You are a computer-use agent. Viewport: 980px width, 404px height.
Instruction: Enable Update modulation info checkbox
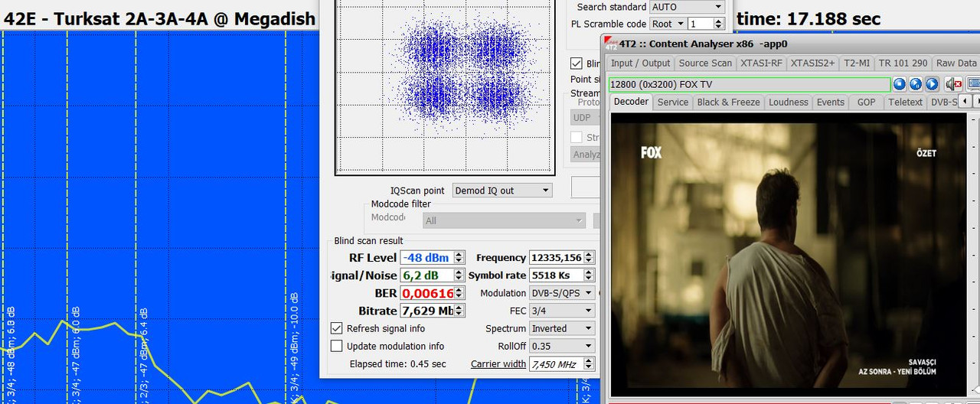click(x=337, y=346)
